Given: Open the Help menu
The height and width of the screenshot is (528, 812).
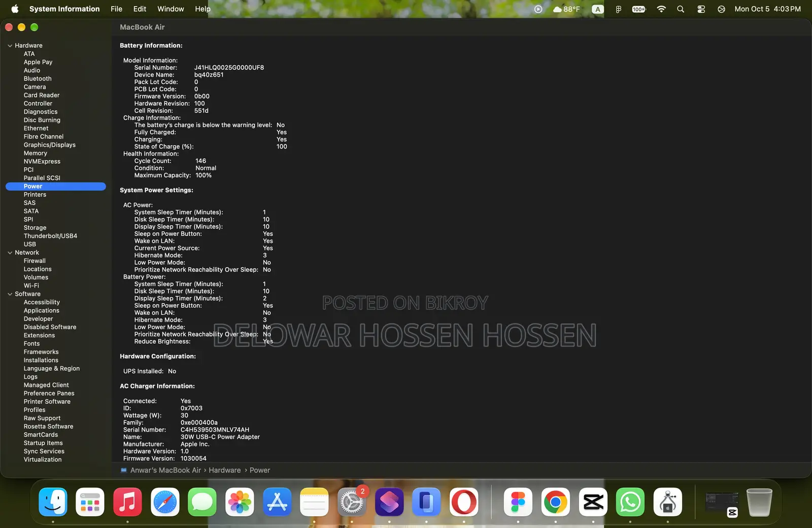Looking at the screenshot, I should pyautogui.click(x=202, y=9).
